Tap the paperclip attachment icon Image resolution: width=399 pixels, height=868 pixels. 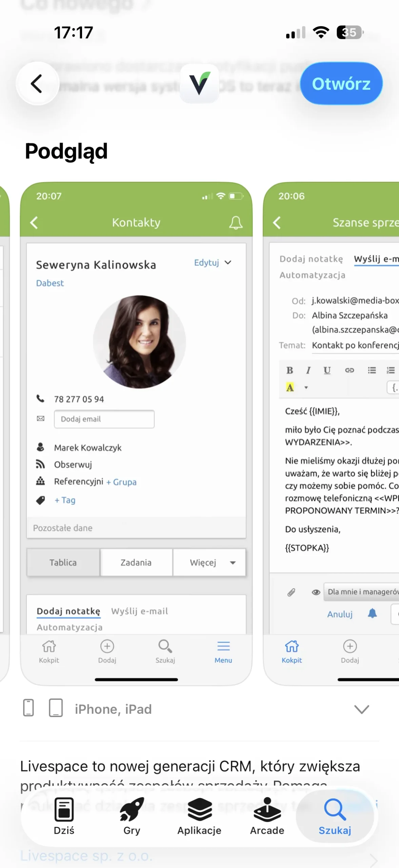(291, 592)
